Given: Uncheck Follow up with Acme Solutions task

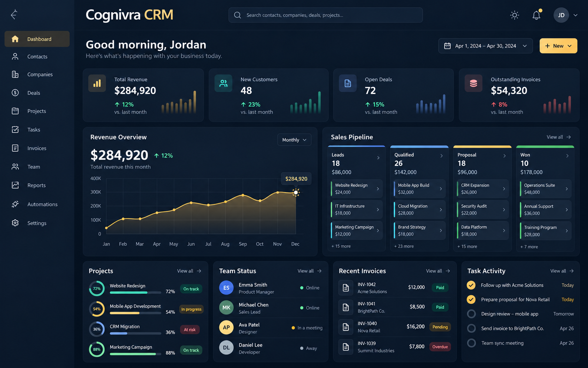Looking at the screenshot, I should [x=471, y=285].
